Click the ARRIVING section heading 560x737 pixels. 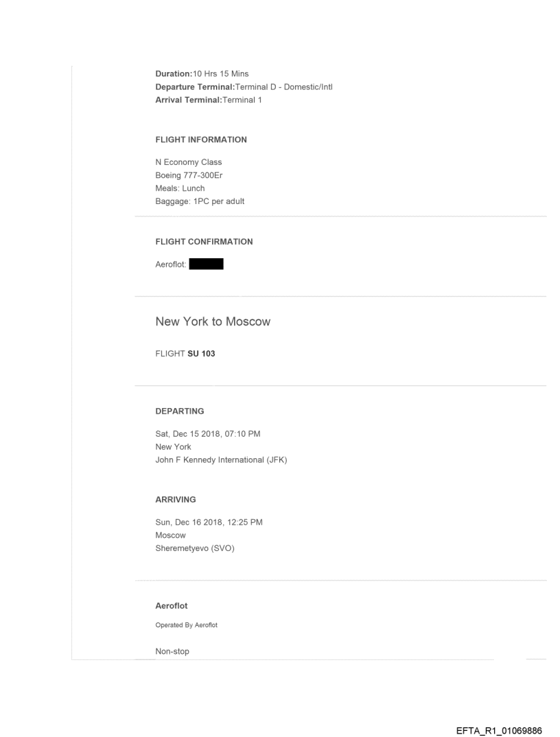177,500
